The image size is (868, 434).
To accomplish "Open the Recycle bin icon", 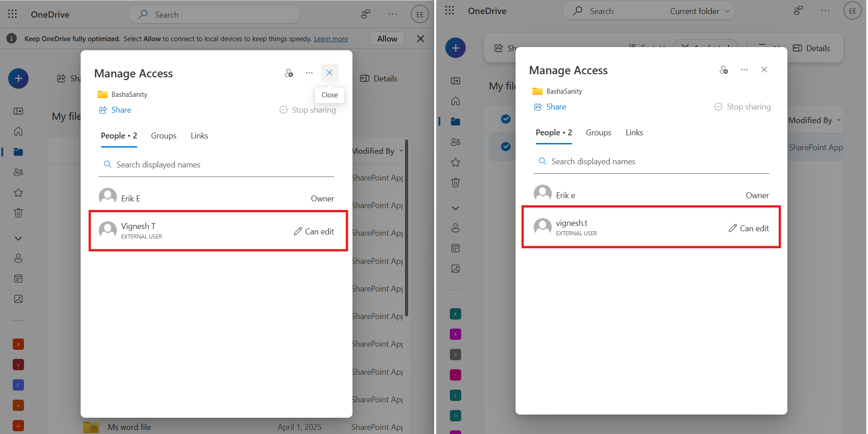I will pyautogui.click(x=18, y=213).
